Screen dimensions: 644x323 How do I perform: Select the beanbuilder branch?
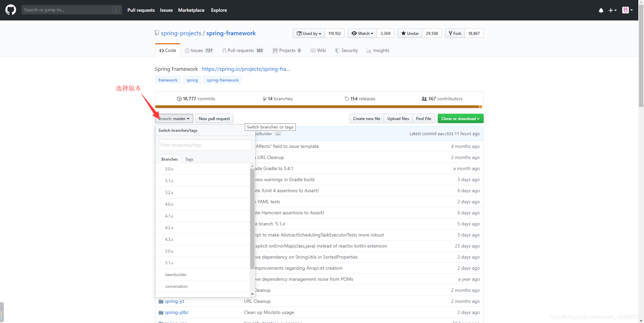pos(203,275)
